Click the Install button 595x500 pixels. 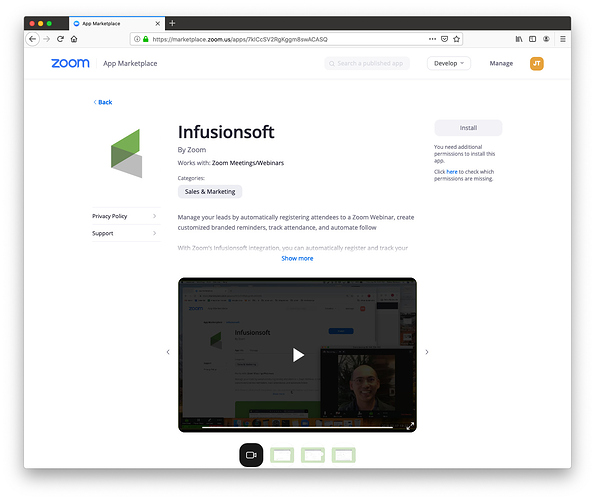pos(468,128)
